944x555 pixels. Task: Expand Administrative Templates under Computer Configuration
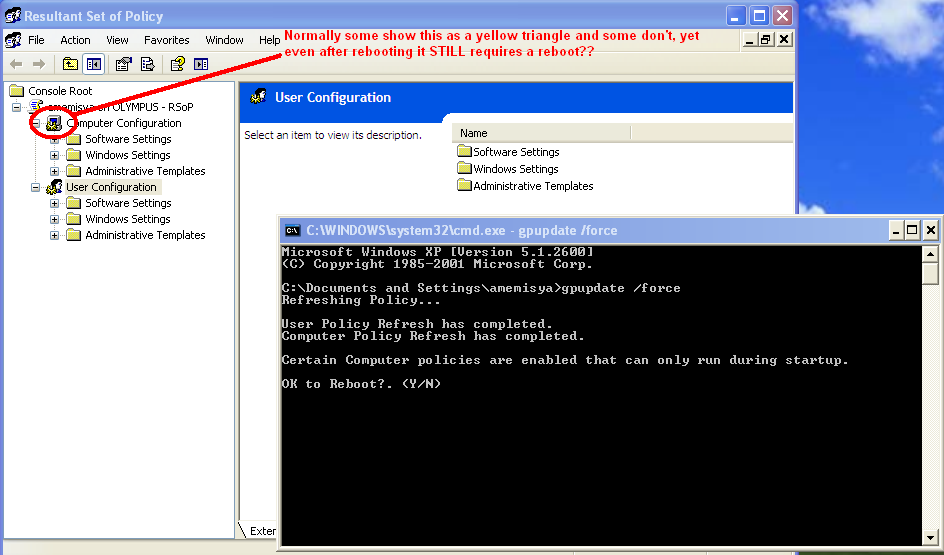[54, 171]
